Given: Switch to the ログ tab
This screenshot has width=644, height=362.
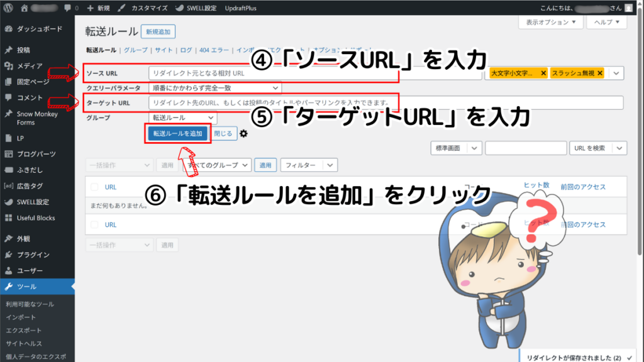Looking at the screenshot, I should coord(186,50).
